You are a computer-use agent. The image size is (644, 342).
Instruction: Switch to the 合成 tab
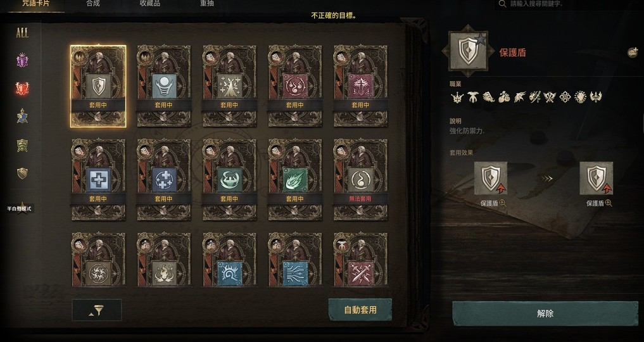click(93, 4)
